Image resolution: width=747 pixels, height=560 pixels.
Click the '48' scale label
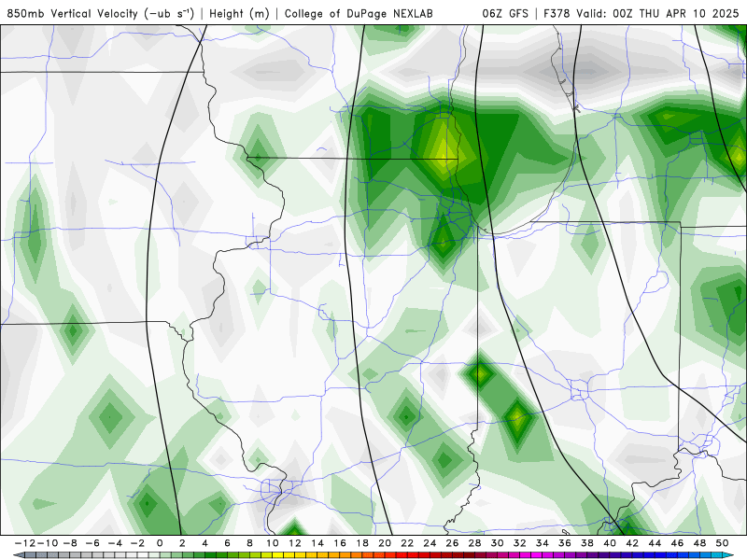699,543
